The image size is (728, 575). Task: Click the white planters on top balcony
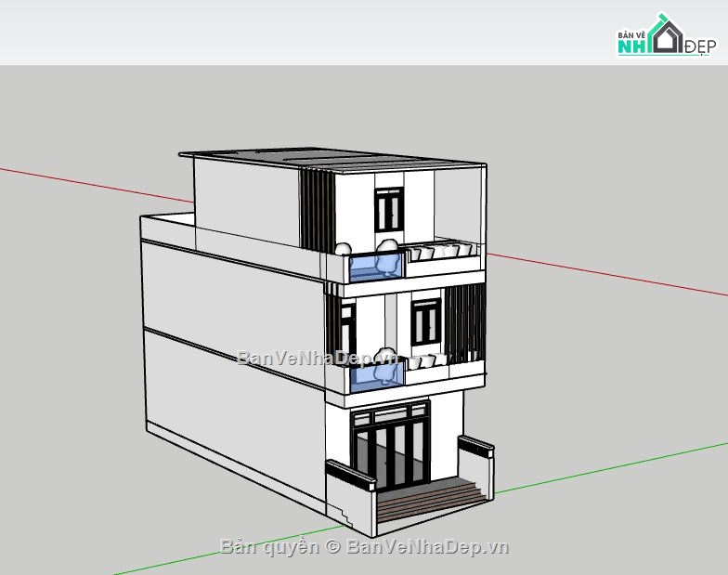click(441, 252)
